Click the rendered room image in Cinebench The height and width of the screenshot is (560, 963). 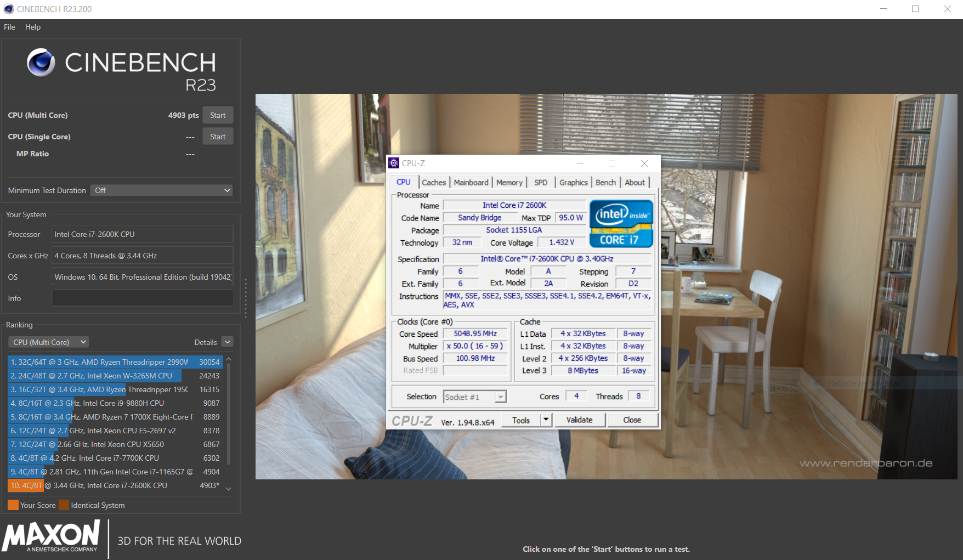(606, 286)
